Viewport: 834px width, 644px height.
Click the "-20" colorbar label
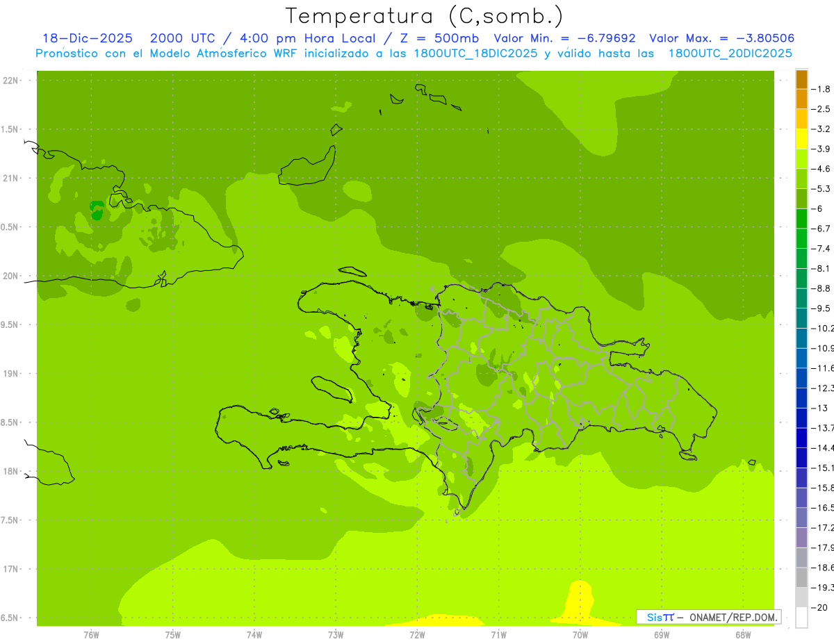pos(820,608)
